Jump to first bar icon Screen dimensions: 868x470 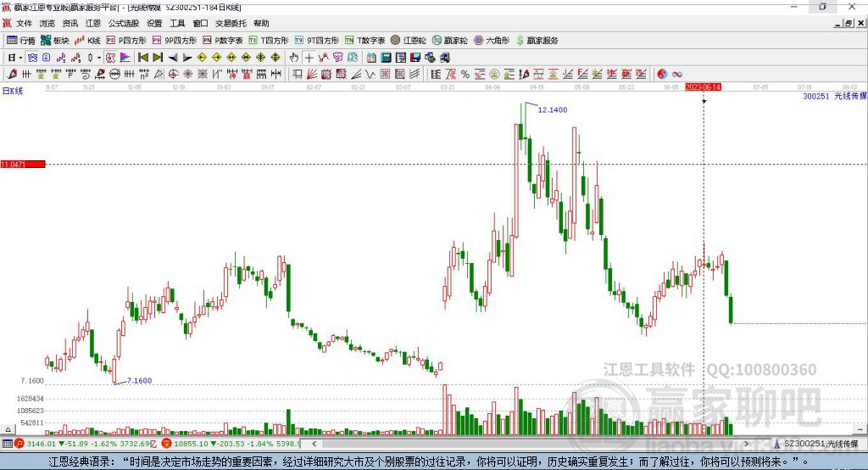[142, 58]
